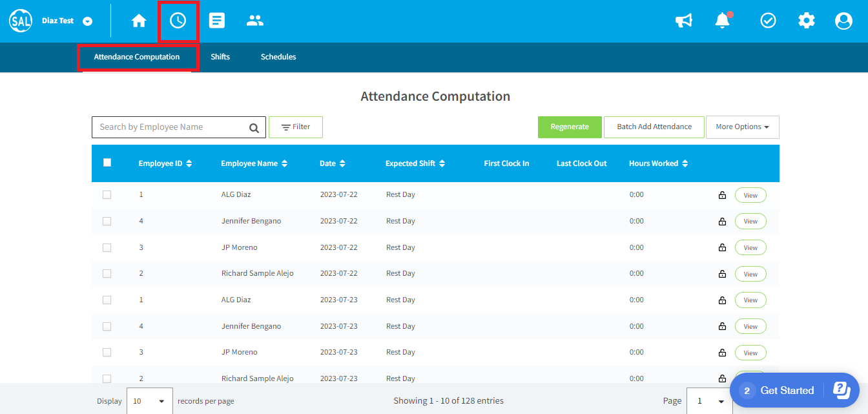Sort by Date column arrows

click(342, 163)
